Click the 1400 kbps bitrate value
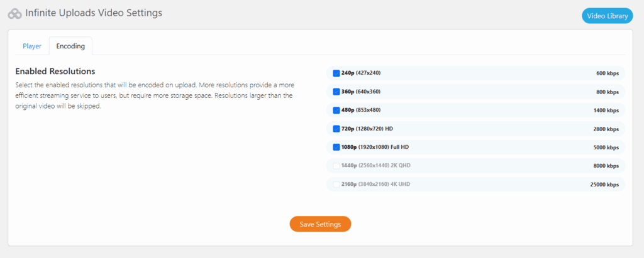The height and width of the screenshot is (258, 644). click(x=606, y=110)
